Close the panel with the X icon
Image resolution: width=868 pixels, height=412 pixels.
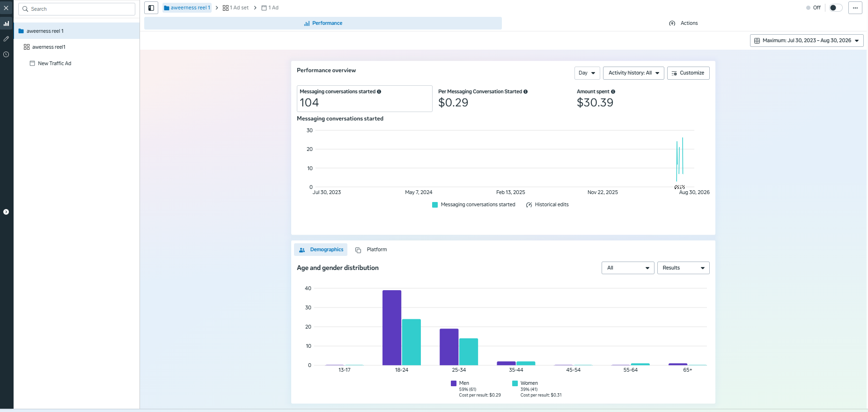[6, 8]
